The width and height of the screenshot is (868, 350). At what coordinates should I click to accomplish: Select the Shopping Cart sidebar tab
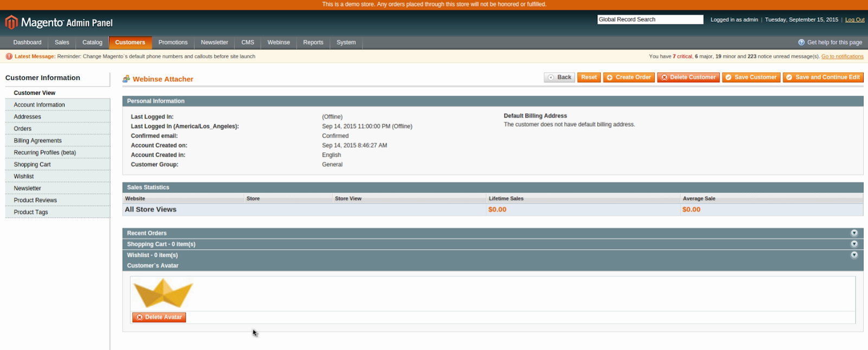click(x=58, y=164)
